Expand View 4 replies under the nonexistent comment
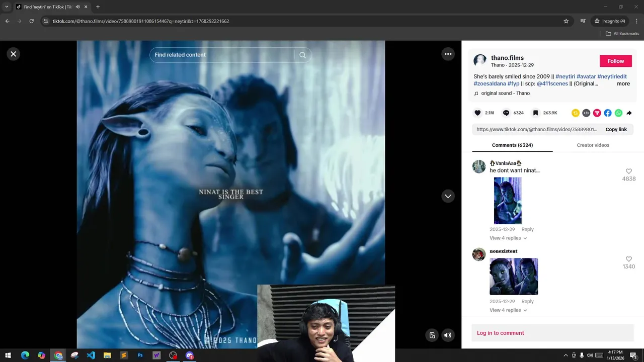This screenshot has height=362, width=644. point(508,310)
